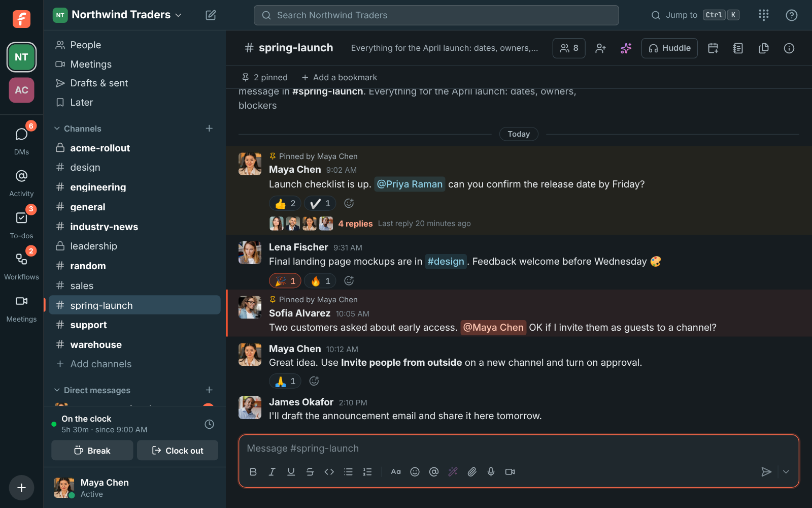The width and height of the screenshot is (812, 508).
Task: Toggle underline formatting in composer
Action: pyautogui.click(x=291, y=472)
